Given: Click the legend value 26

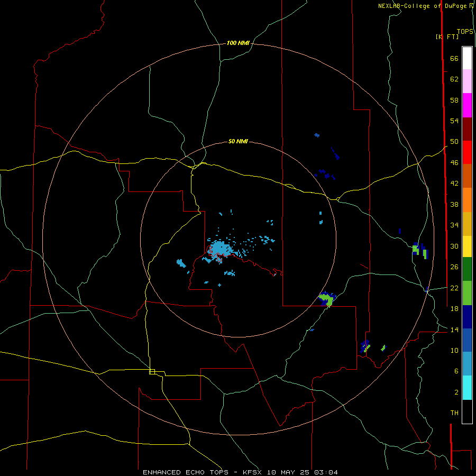Looking at the screenshot, I should point(454,267).
